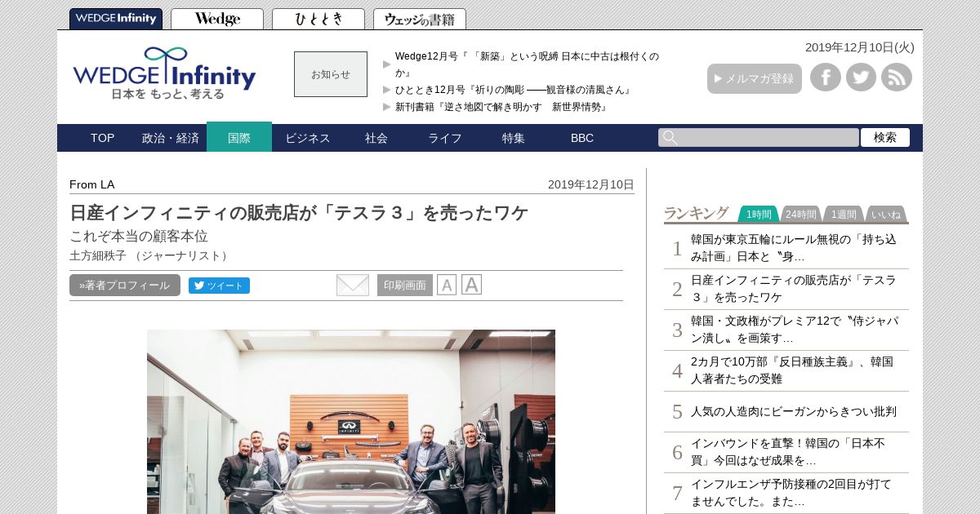The height and width of the screenshot is (514, 980).
Task: Open 特集 in navigation bar
Action: click(x=514, y=138)
